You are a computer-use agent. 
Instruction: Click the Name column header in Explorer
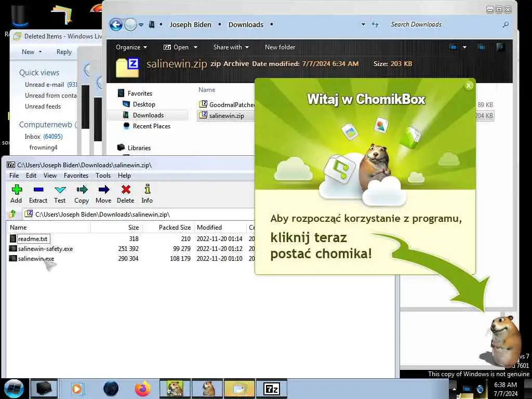(x=207, y=89)
